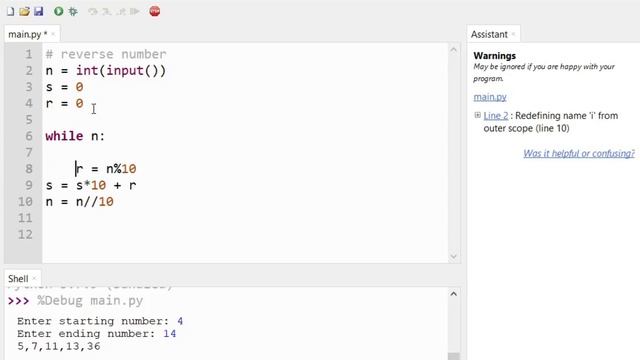Click the '%Debug main.py' shell command
The image size is (640, 360).
tap(90, 301)
